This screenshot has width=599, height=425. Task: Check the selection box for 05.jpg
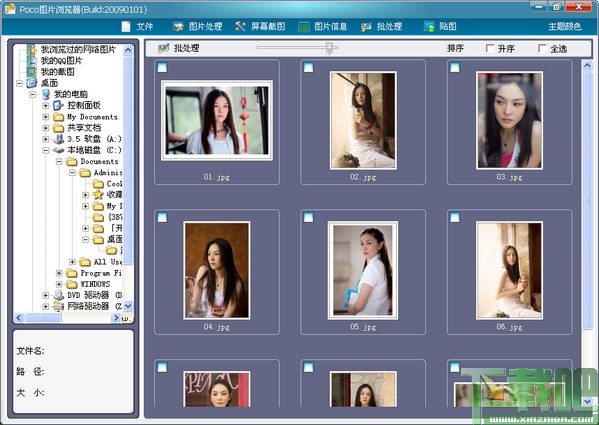pyautogui.click(x=309, y=217)
